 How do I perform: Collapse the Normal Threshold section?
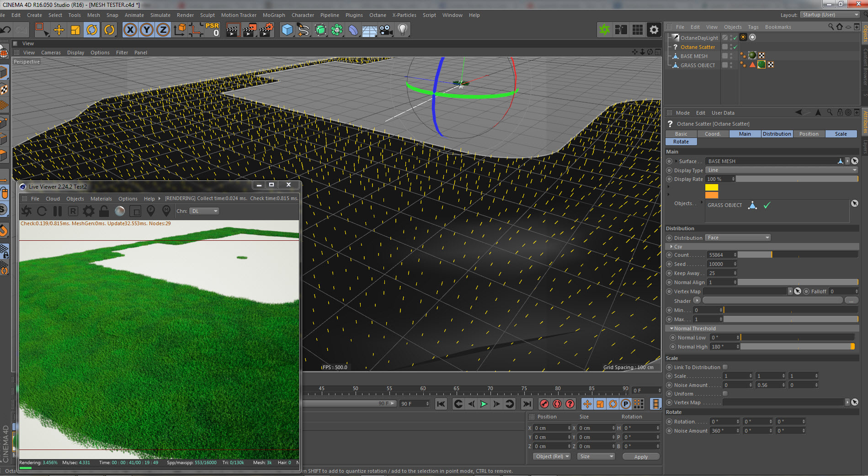(x=672, y=328)
